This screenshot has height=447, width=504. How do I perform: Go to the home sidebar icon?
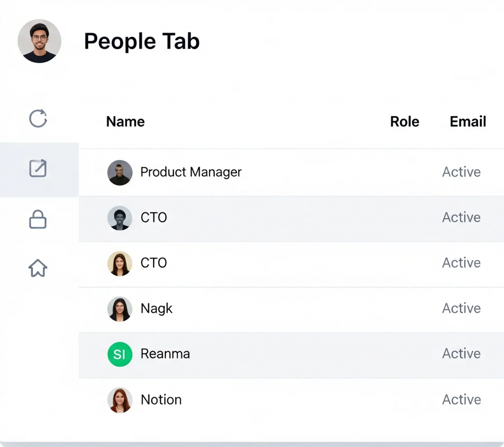[x=38, y=268]
